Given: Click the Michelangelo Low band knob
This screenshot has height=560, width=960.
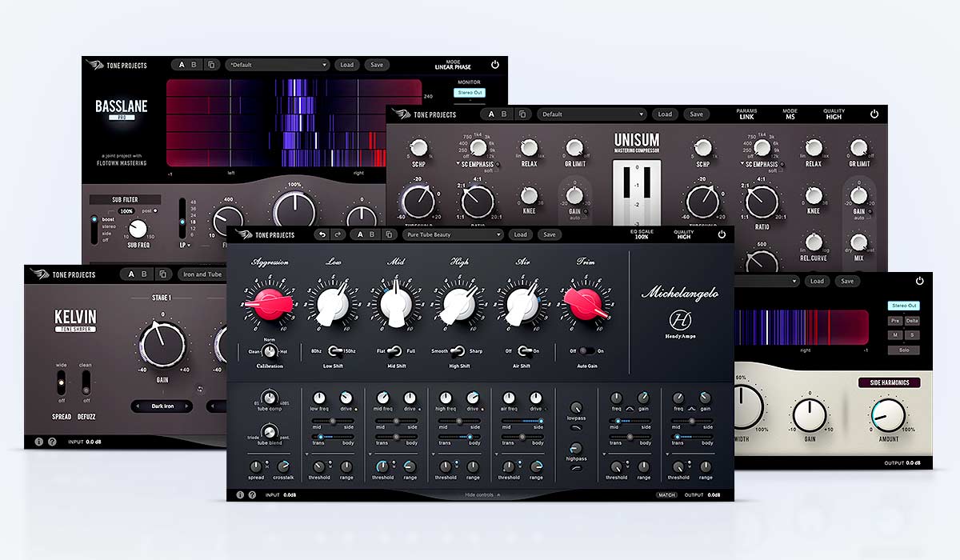Looking at the screenshot, I should tap(333, 305).
